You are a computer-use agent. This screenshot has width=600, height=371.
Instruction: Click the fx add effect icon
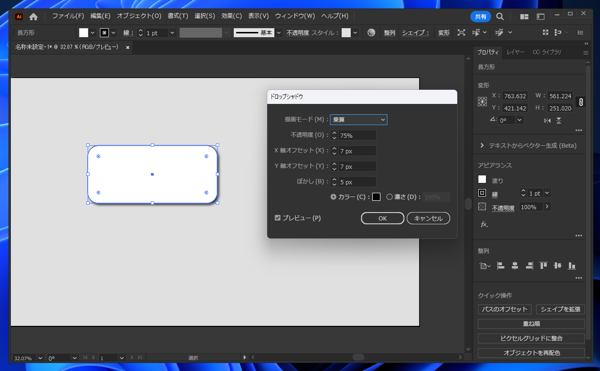484,224
